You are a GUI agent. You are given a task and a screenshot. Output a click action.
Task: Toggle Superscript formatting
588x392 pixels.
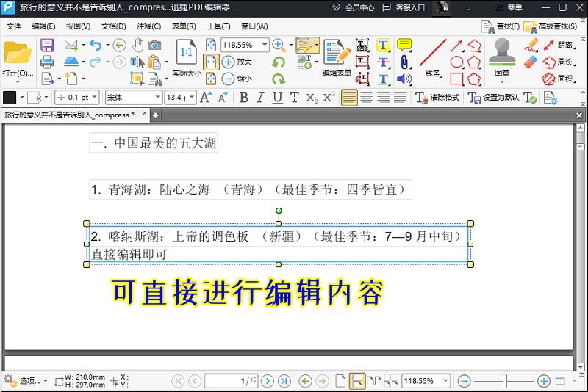point(329,97)
